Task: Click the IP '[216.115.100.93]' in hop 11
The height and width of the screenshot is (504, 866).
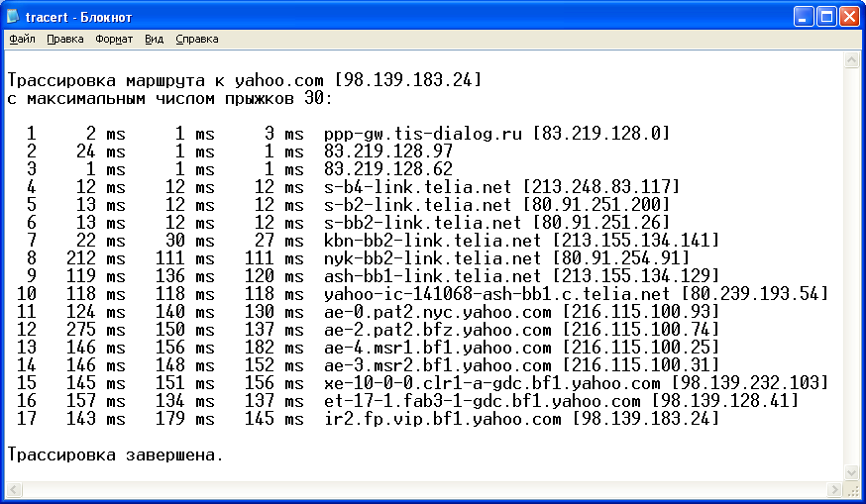Action: 641,311
